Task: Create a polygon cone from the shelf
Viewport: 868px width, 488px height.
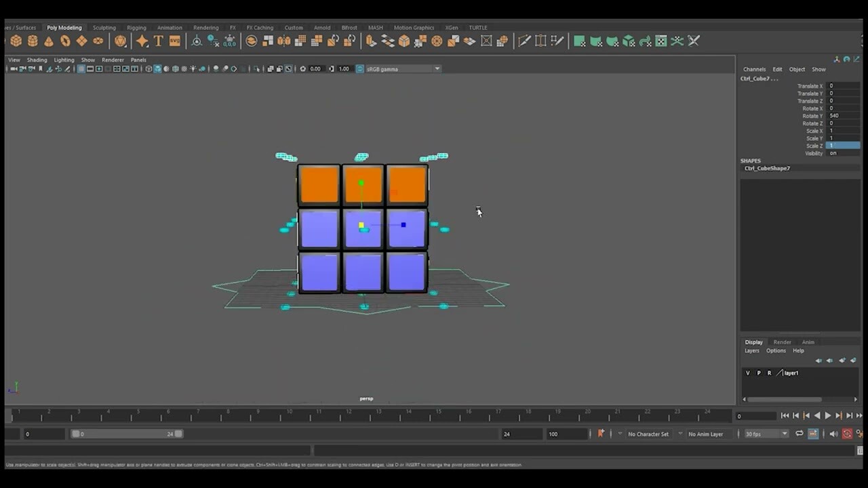Action: pyautogui.click(x=48, y=41)
